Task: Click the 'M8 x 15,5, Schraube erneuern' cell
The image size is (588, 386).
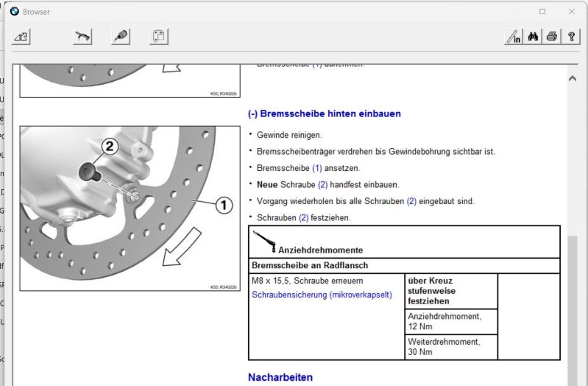Action: click(307, 281)
